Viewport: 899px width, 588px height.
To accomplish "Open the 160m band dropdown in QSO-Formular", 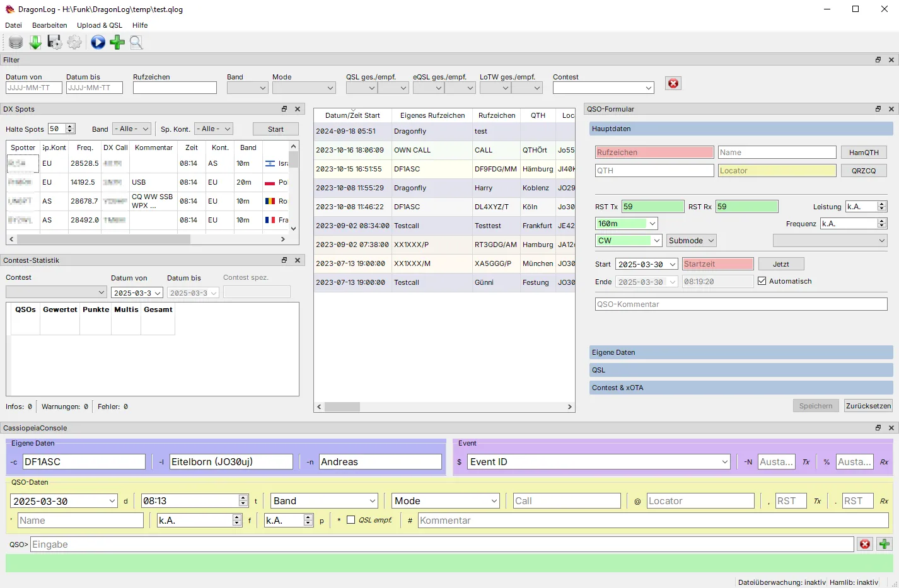I will point(627,224).
